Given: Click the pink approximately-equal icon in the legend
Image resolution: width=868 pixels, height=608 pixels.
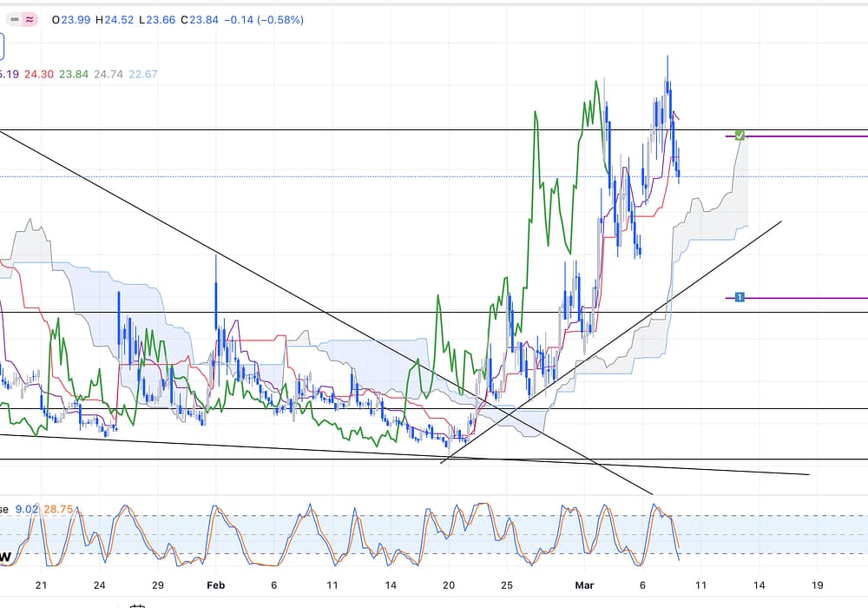Looking at the screenshot, I should (30, 19).
